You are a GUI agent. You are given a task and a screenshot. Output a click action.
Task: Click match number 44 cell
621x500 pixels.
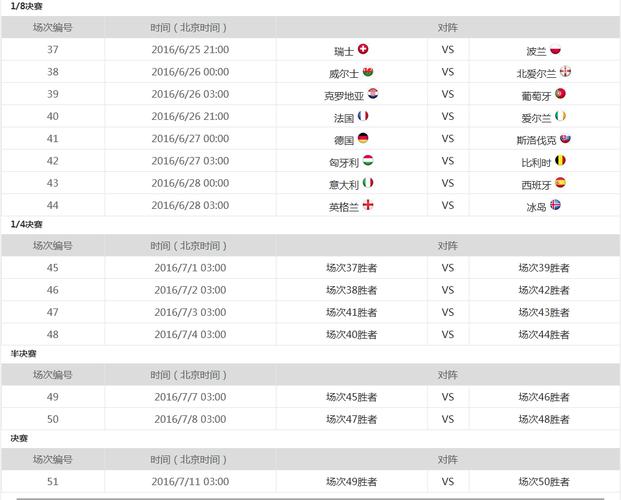52,206
